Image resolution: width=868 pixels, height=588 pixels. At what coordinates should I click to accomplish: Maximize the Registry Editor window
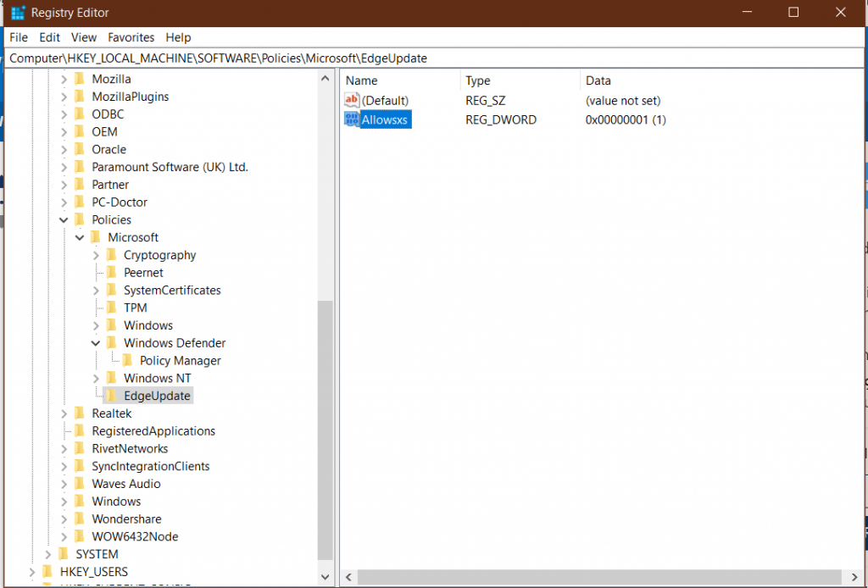tap(793, 12)
